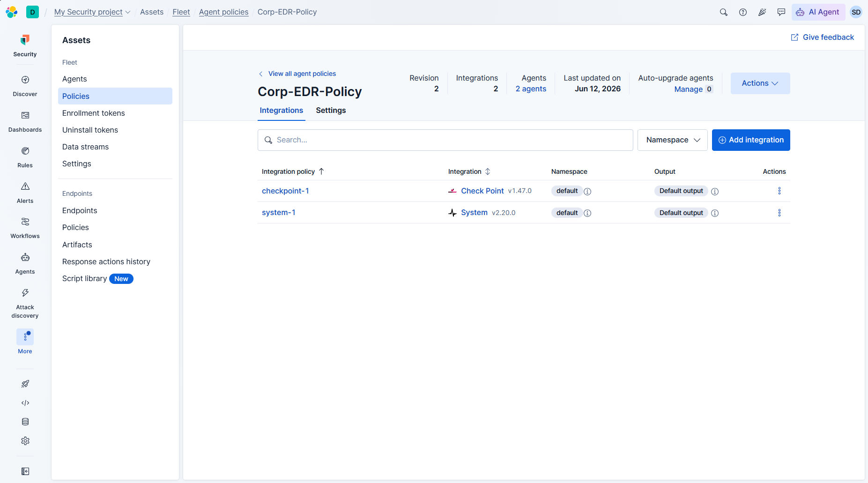The image size is (868, 483).
Task: Click the Add integration button
Action: coord(751,140)
